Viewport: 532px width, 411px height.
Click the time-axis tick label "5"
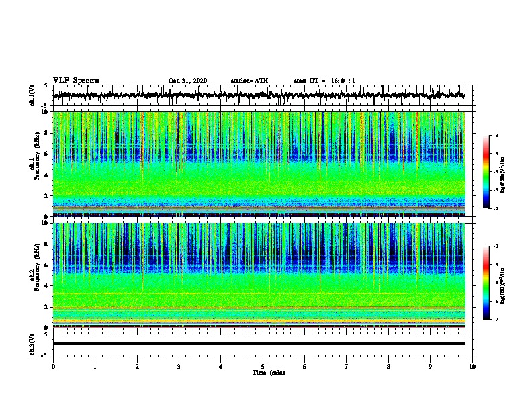point(263,367)
